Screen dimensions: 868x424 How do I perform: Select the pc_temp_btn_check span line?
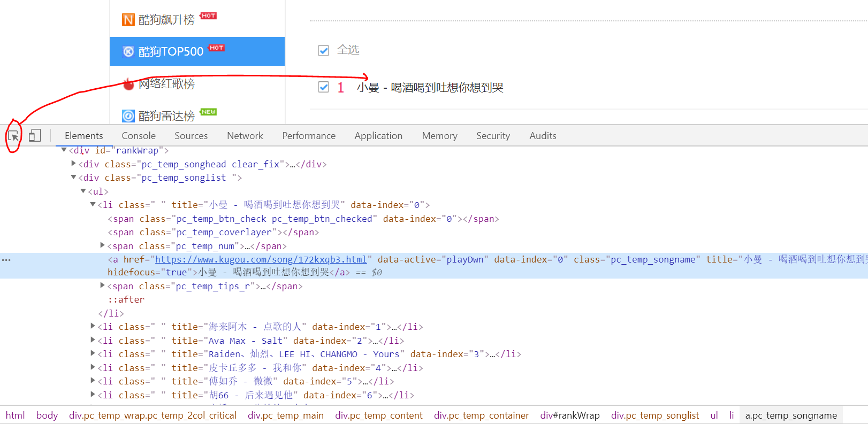(303, 219)
